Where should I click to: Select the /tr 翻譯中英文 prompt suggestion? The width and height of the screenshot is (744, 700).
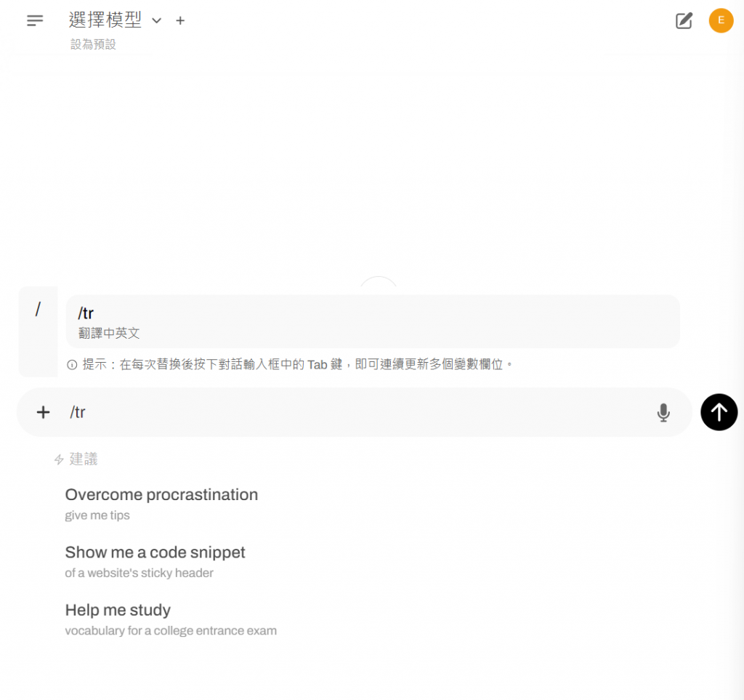point(373,321)
